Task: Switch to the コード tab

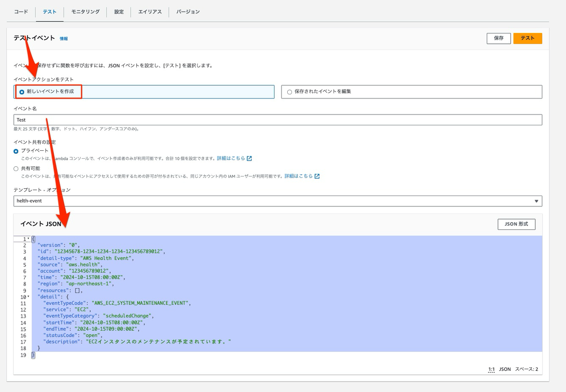Action: click(21, 12)
